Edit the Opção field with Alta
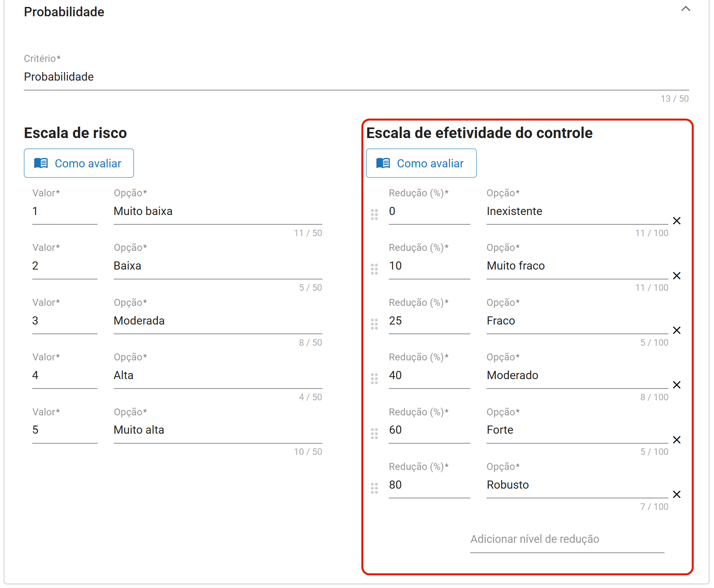The width and height of the screenshot is (714, 588). coord(218,375)
